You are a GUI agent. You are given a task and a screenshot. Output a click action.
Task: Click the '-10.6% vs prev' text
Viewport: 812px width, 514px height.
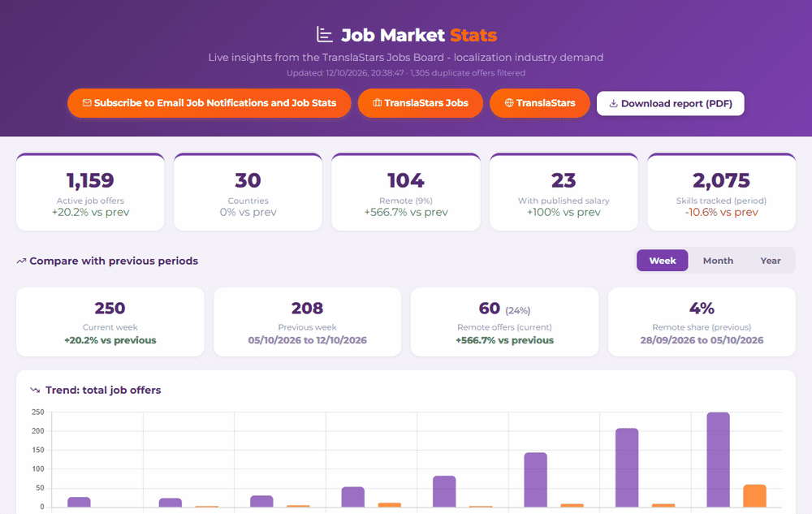pyautogui.click(x=721, y=212)
